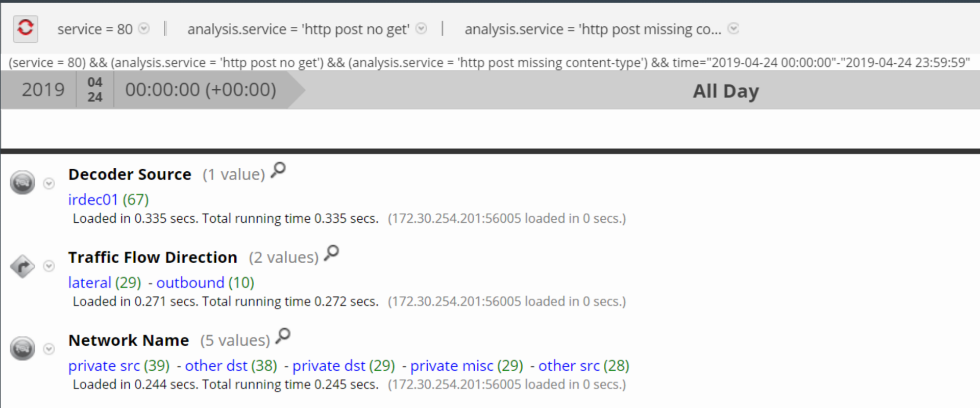Click the Network Name magnifier search icon
The width and height of the screenshot is (980, 408).
(283, 336)
